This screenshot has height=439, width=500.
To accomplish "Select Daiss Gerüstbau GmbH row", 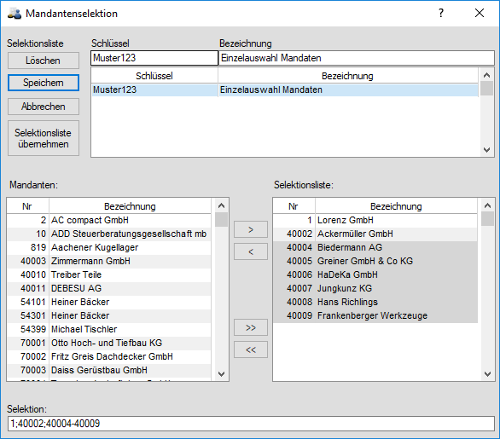I will click(x=109, y=370).
